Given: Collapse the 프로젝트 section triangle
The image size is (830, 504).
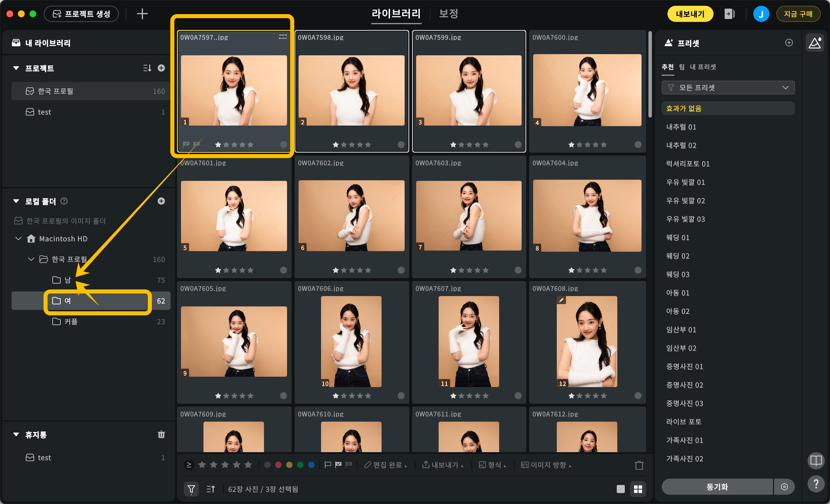Looking at the screenshot, I should tap(16, 68).
